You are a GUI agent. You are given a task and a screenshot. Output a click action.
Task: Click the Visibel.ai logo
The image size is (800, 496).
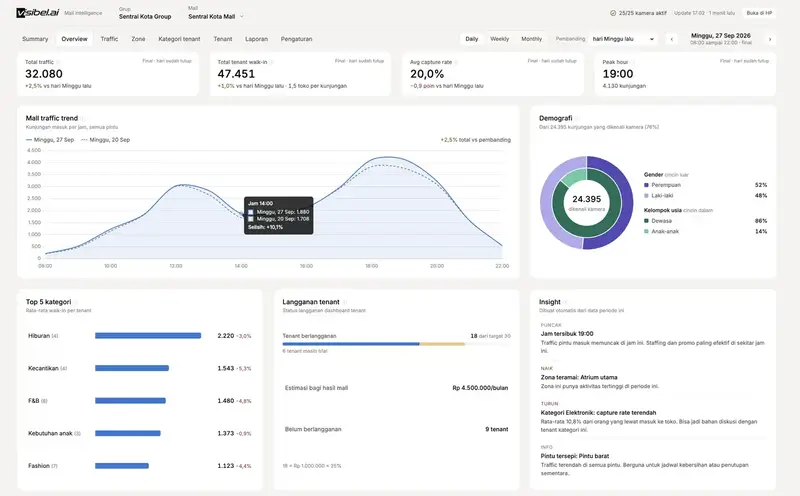coord(37,13)
